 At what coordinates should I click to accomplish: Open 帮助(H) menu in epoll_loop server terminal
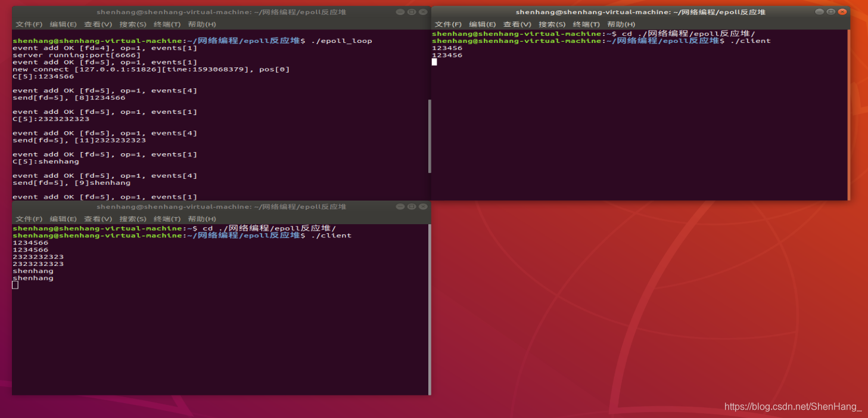pyautogui.click(x=202, y=24)
